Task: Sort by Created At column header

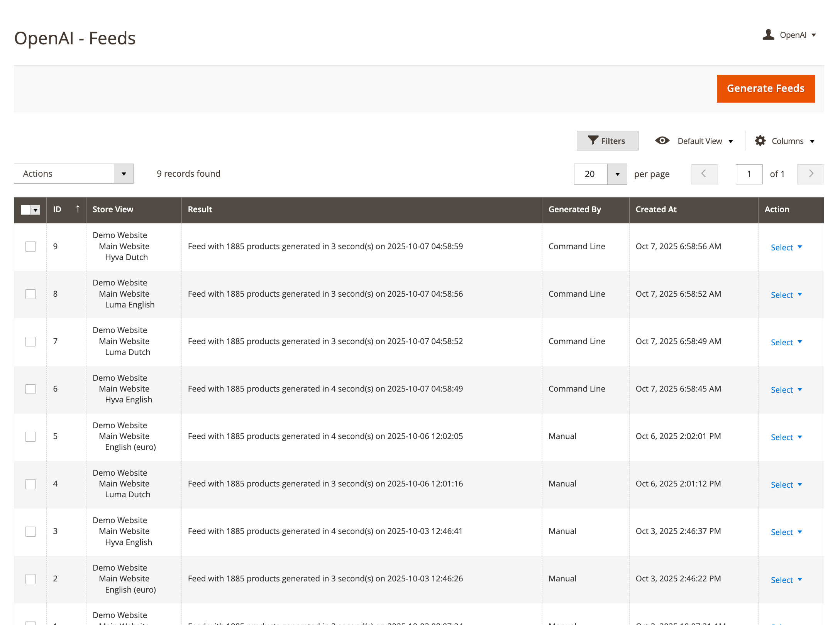Action: tap(656, 209)
